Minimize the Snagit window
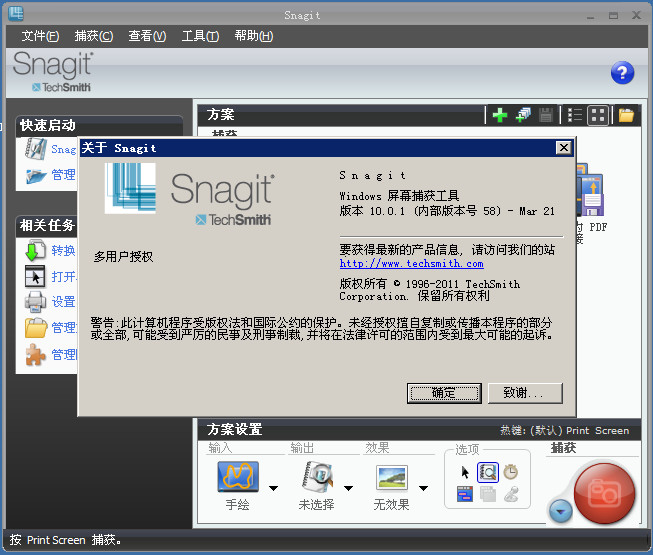Viewport: 653px width, 555px height. pos(590,16)
